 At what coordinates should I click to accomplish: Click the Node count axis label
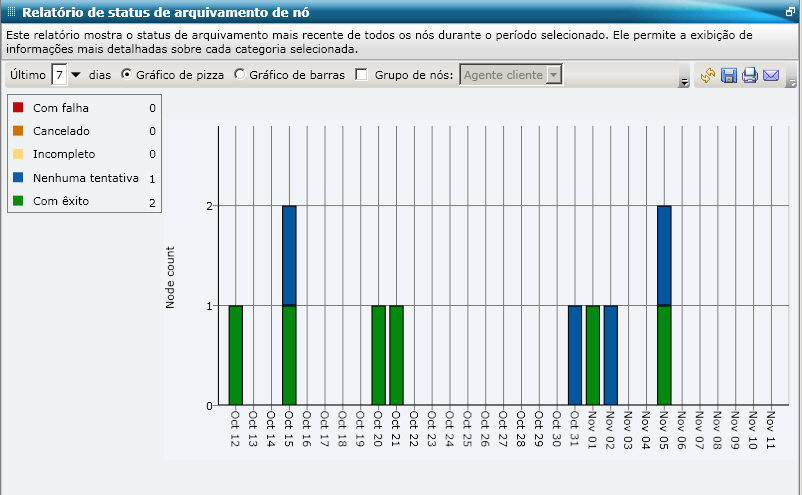[170, 277]
